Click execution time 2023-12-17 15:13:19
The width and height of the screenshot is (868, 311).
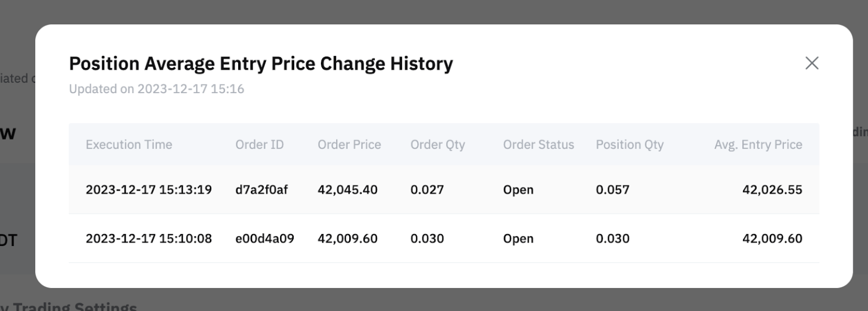[149, 190]
